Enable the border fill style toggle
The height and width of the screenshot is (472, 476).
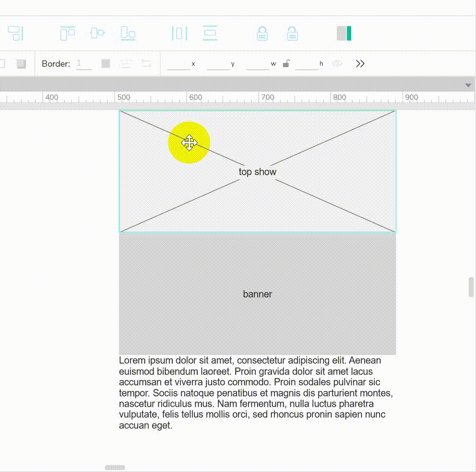tap(105, 63)
